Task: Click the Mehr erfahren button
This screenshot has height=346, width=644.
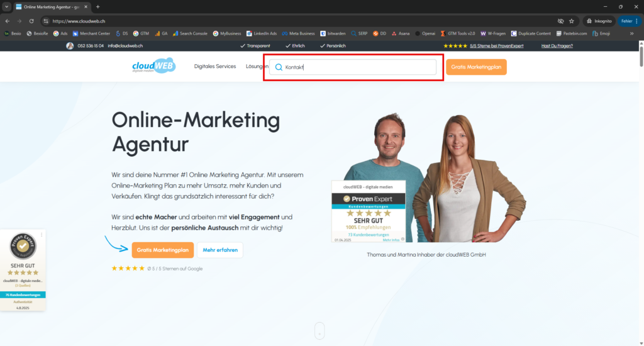Action: (219, 250)
